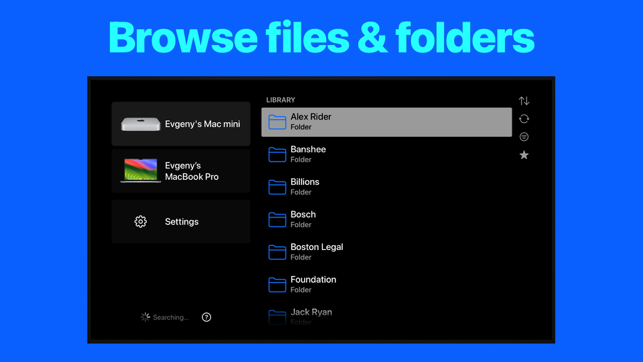Click the favorites star icon

(x=524, y=155)
